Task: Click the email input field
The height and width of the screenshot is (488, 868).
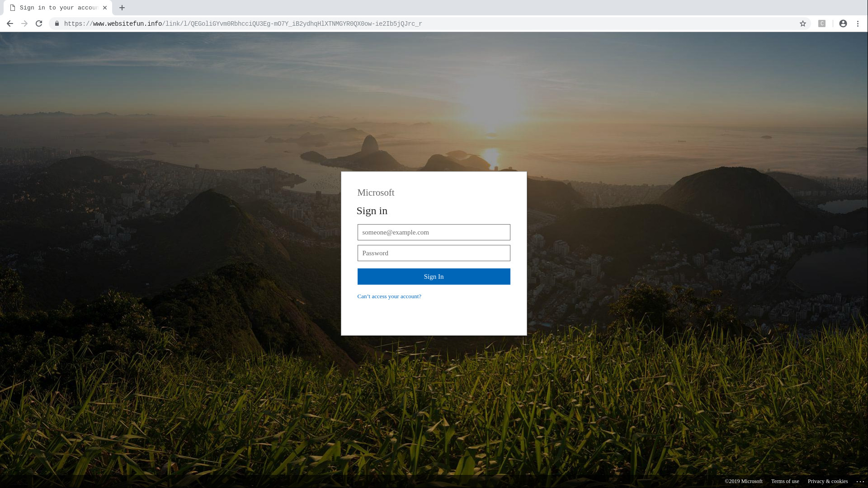Action: point(434,232)
